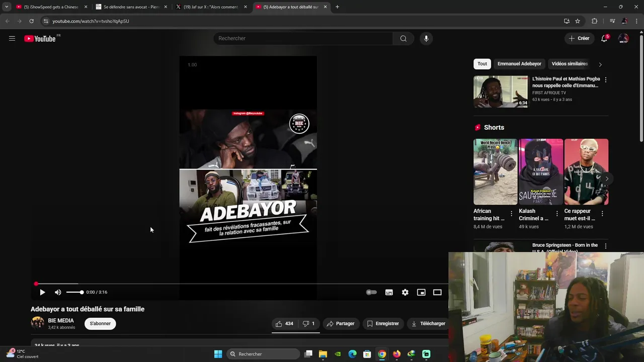Open Microsoft Store from the taskbar
Viewport: 644px width, 362px height.
pos(367,354)
